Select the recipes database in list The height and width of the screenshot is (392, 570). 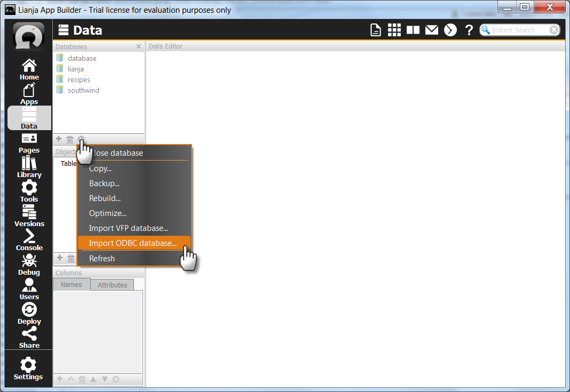(x=79, y=80)
